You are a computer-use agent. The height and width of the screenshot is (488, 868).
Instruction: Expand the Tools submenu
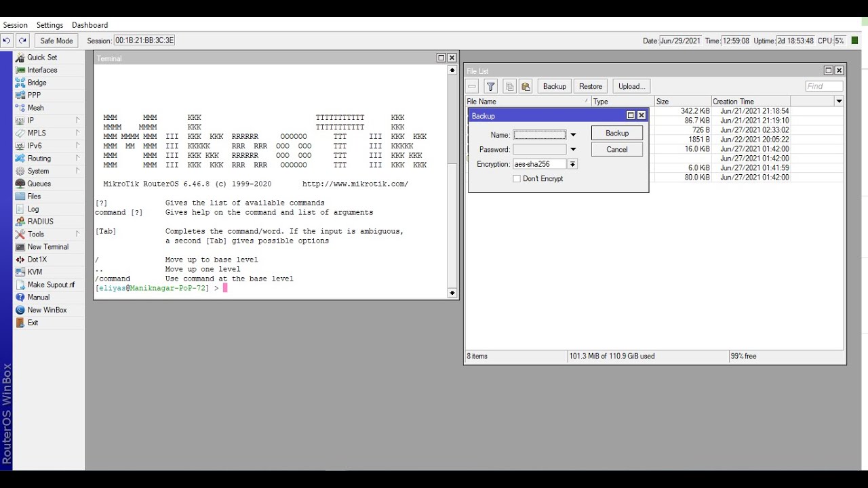47,234
